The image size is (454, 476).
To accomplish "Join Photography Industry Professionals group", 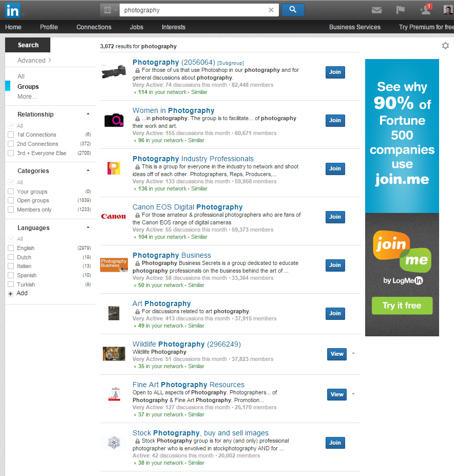I will click(335, 169).
